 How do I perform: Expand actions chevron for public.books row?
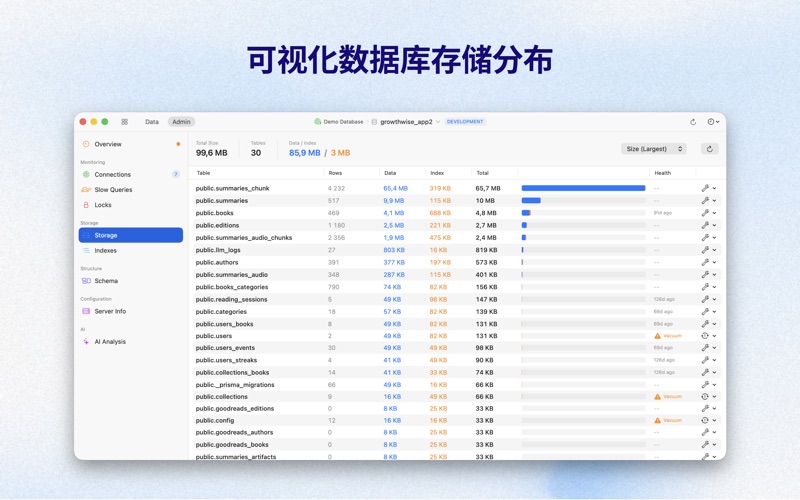(715, 213)
